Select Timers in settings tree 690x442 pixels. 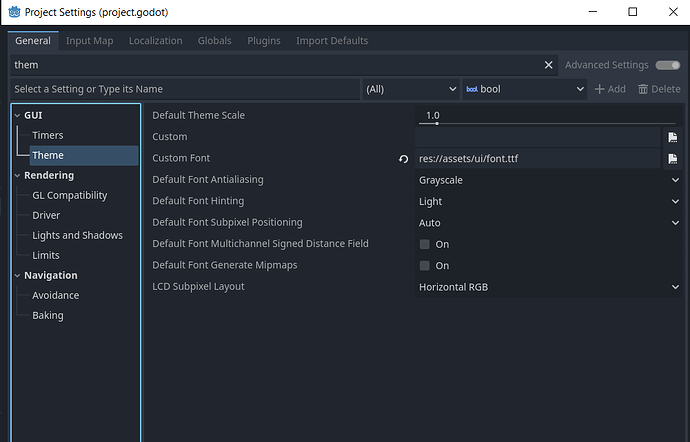pyautogui.click(x=48, y=136)
